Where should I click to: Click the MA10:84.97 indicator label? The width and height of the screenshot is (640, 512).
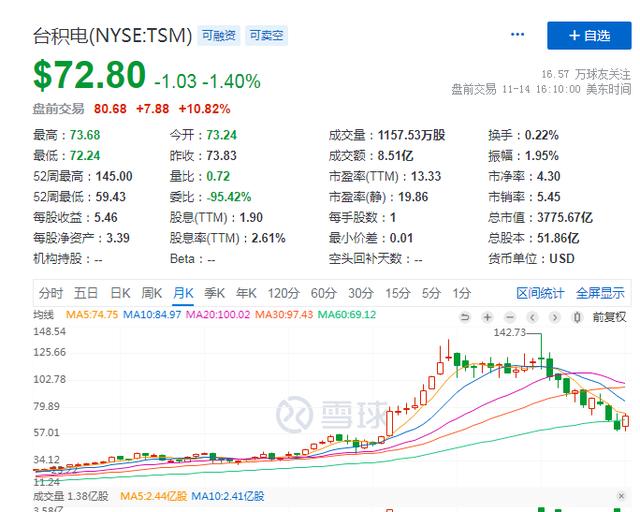click(x=152, y=314)
